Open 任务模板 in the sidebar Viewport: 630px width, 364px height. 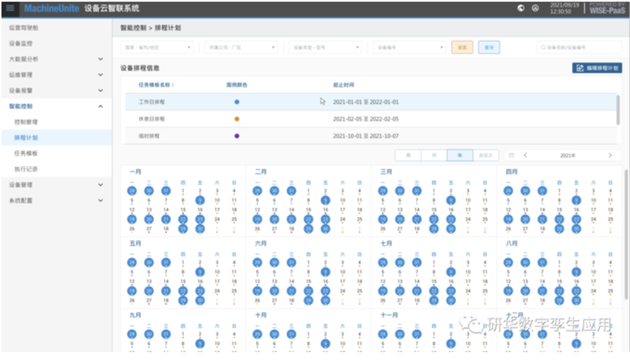(26, 153)
